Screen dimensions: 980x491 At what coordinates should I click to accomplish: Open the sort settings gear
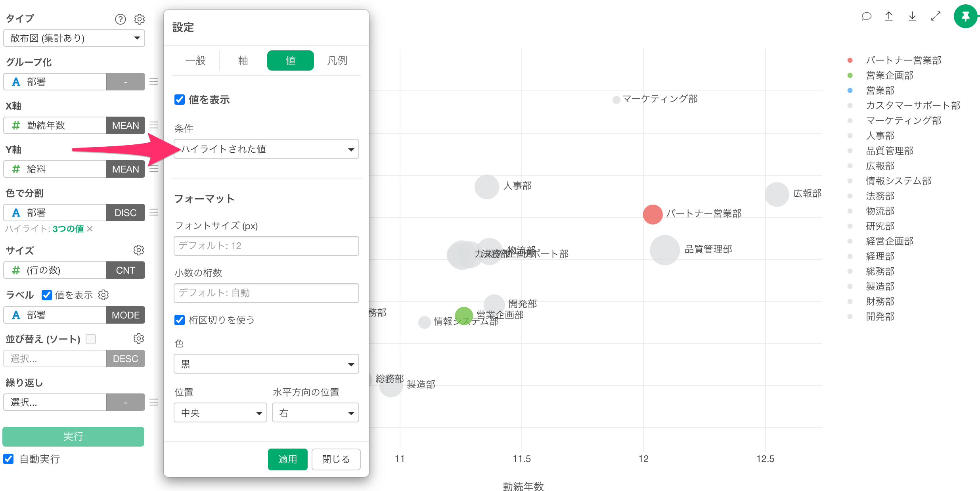coord(138,338)
